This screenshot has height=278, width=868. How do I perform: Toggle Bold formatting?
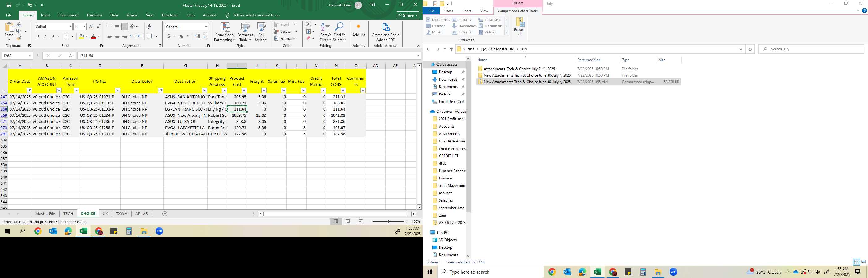pos(38,36)
